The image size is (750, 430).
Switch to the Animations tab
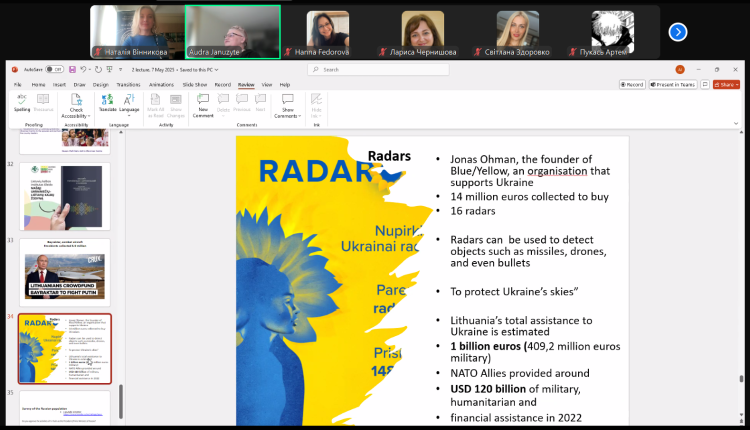pos(161,85)
